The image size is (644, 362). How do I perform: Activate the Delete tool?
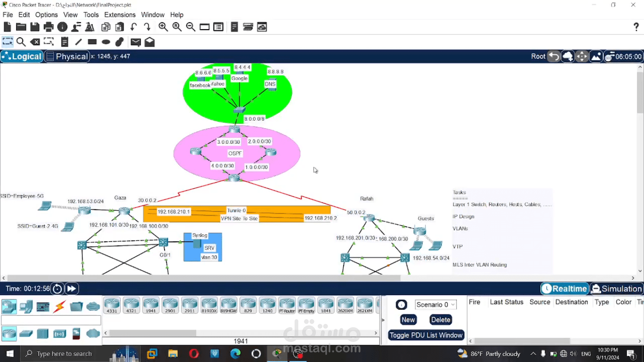click(x=34, y=42)
